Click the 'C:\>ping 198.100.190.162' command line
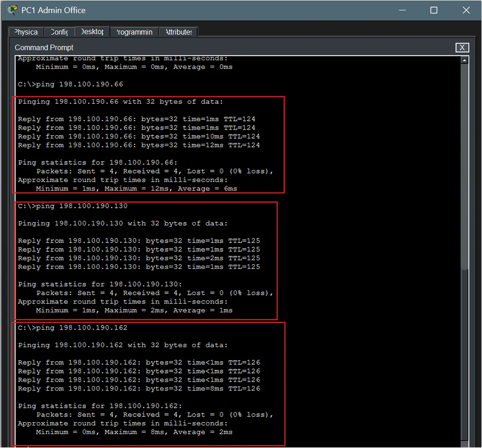The width and height of the screenshot is (482, 448). [73, 328]
